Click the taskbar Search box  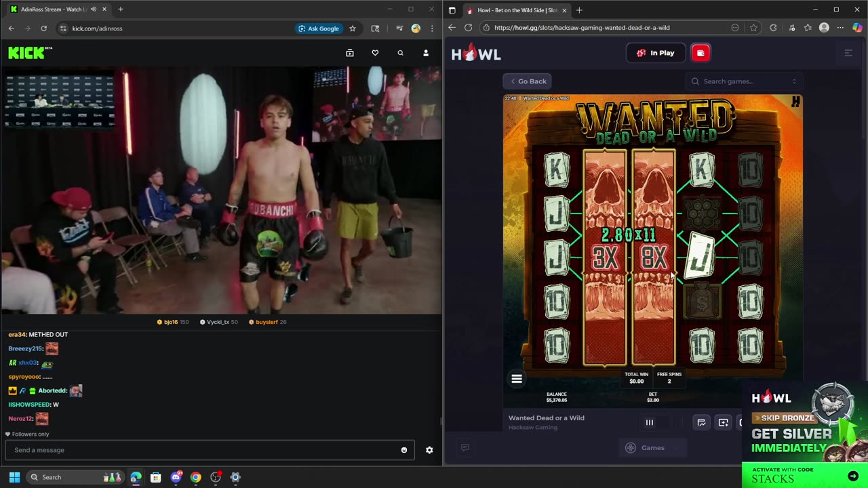[x=76, y=477]
